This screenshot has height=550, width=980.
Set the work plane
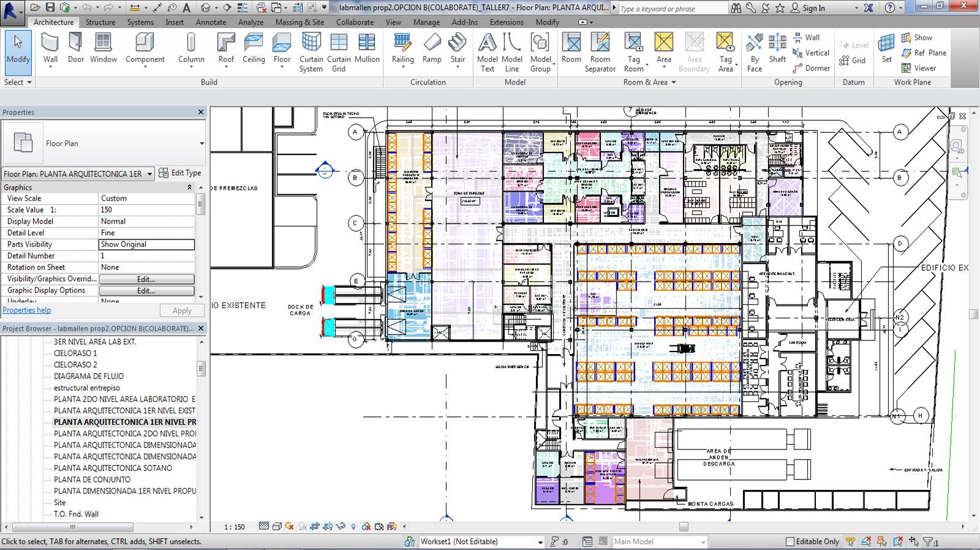click(886, 49)
